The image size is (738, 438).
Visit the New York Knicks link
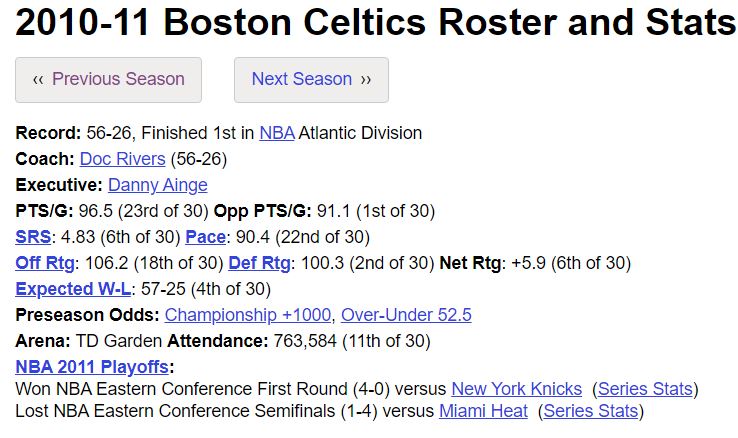pos(516,389)
